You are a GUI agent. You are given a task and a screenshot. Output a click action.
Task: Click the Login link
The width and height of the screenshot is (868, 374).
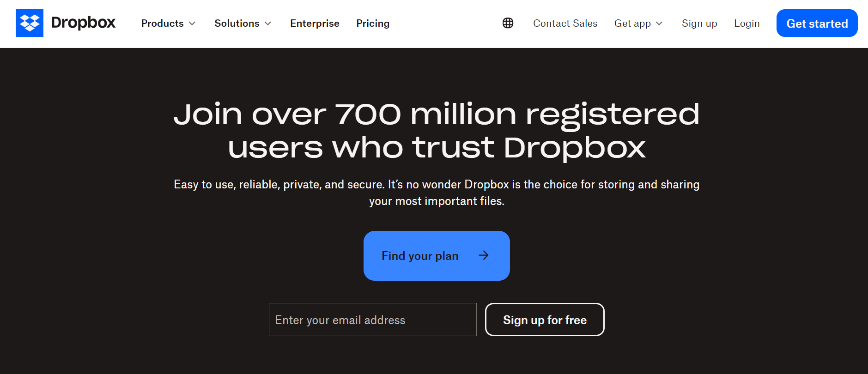tap(747, 23)
